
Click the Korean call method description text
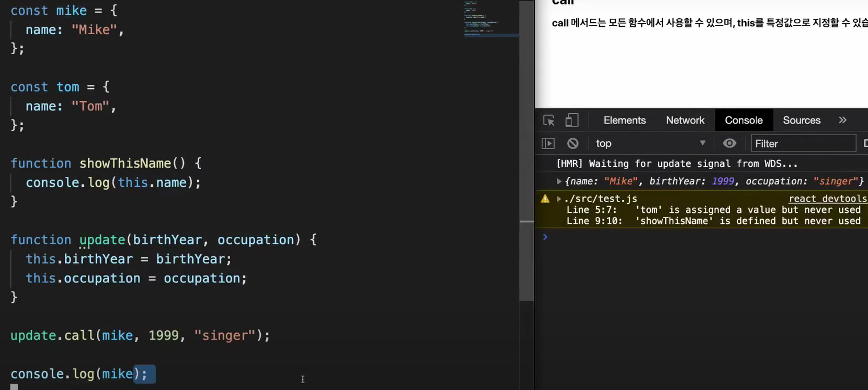click(710, 23)
